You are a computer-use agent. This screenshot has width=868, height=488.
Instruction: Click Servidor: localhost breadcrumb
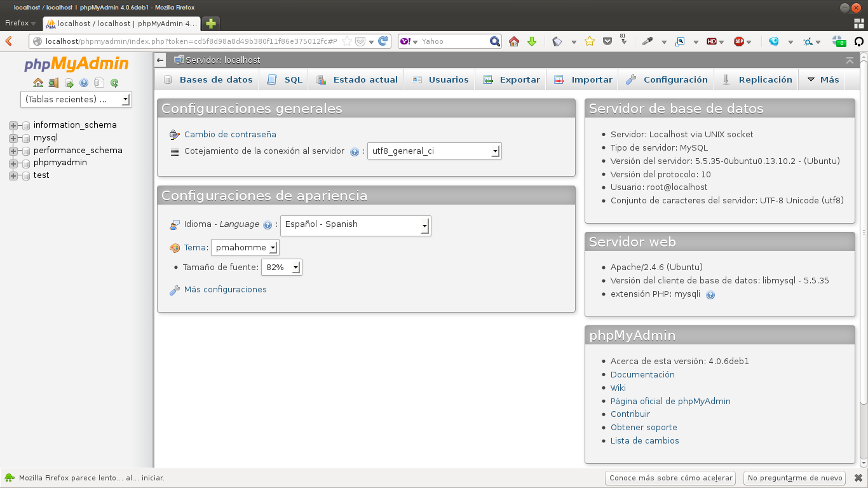click(x=222, y=60)
